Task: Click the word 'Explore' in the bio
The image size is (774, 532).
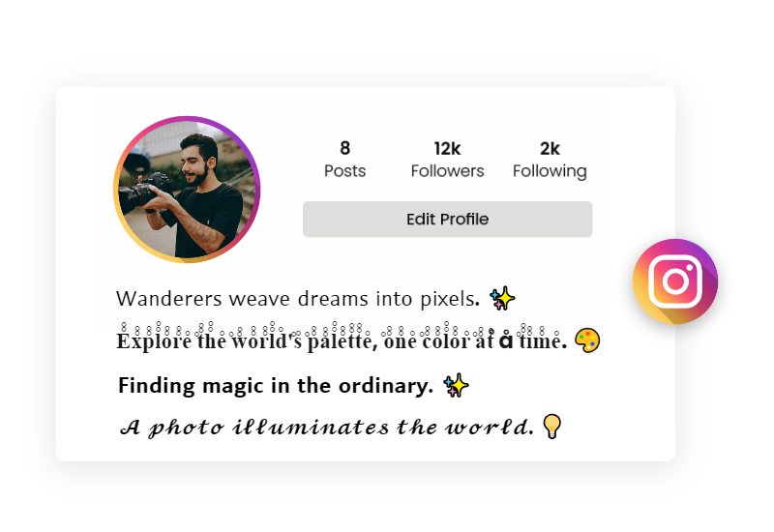Action: coord(154,341)
